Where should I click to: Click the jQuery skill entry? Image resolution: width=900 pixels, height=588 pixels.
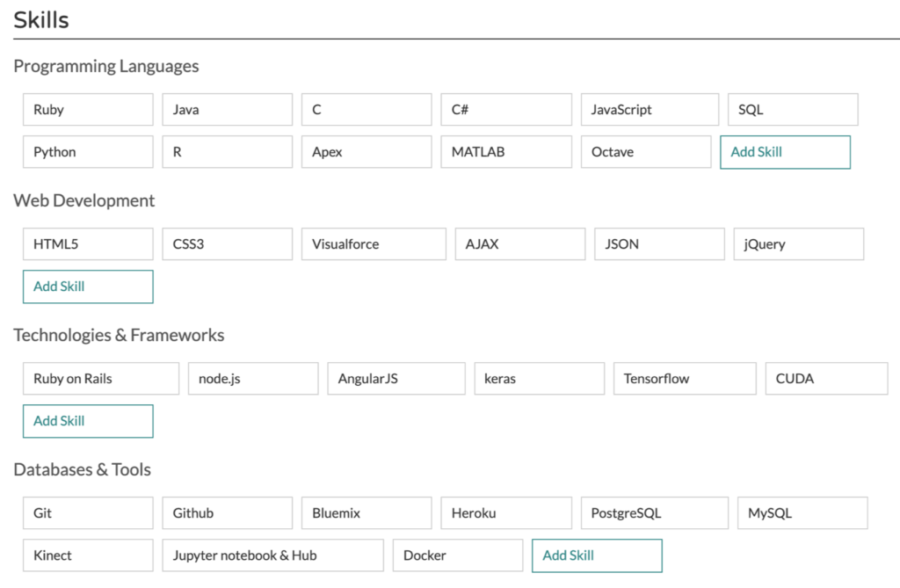click(x=798, y=244)
